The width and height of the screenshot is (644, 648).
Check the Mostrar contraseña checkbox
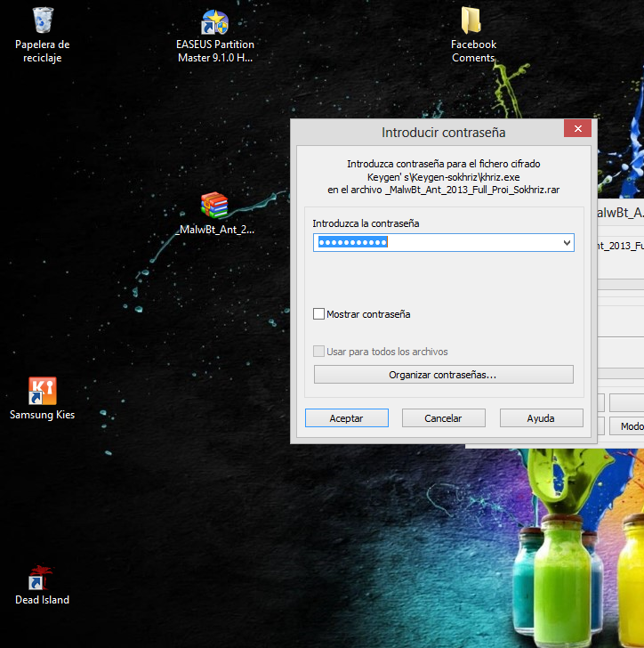coord(318,313)
